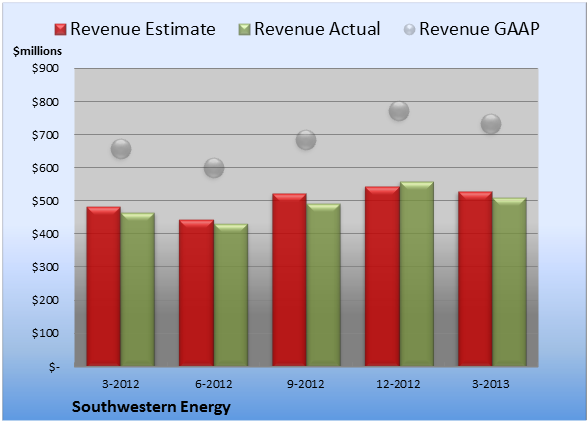Select the red estimate bar for 12-2012

tap(382, 276)
